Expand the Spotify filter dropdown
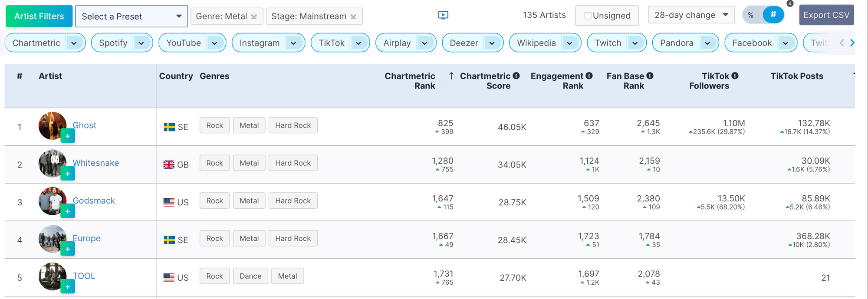Image resolution: width=868 pixels, height=299 pixels. (x=141, y=43)
